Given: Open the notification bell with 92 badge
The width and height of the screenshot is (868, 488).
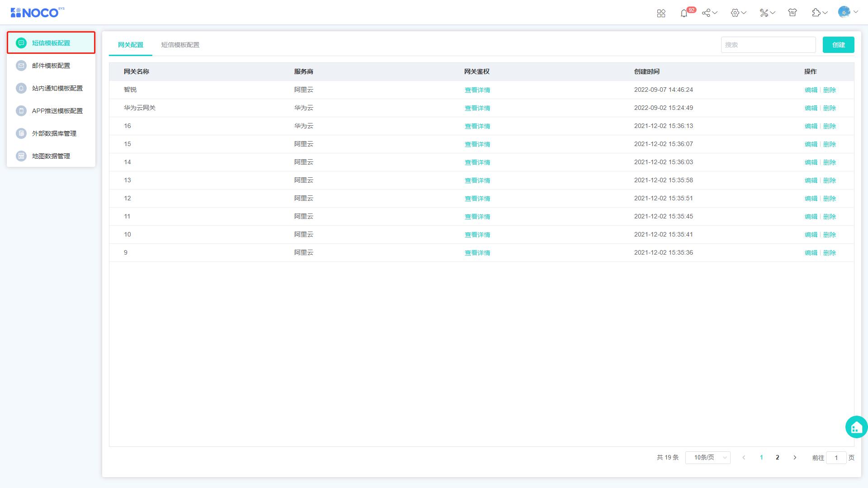Looking at the screenshot, I should [x=684, y=13].
